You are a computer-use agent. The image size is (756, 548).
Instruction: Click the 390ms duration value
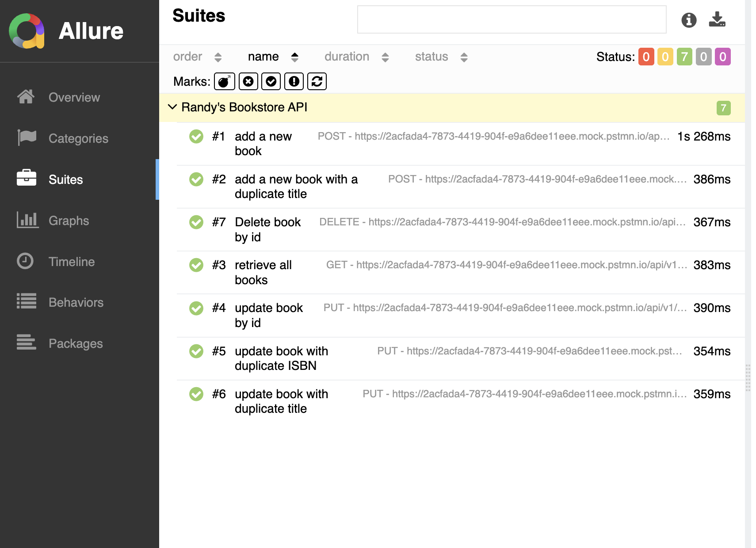(x=712, y=308)
